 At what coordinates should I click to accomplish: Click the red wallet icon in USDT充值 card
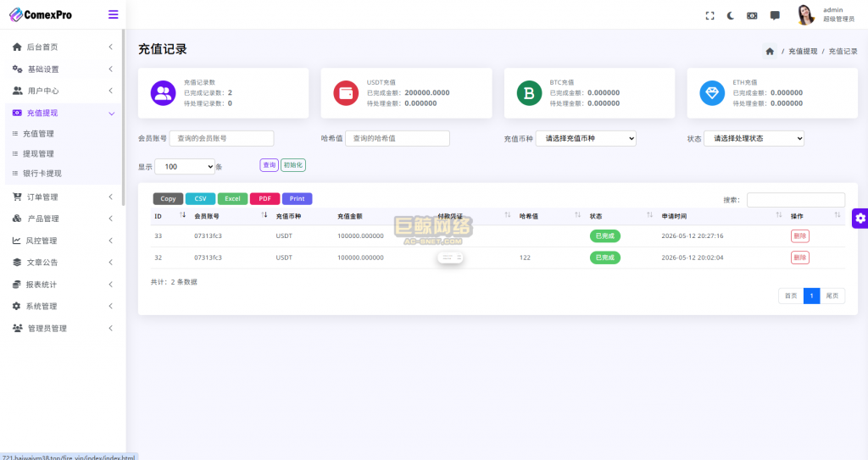pos(346,93)
